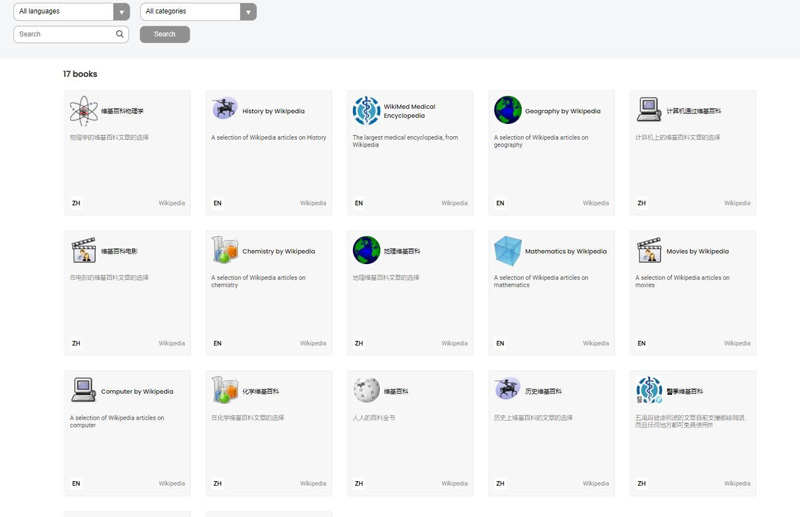The image size is (800, 517).
Task: Click the ZH badge on the 地理维基百科 card
Action: [359, 343]
